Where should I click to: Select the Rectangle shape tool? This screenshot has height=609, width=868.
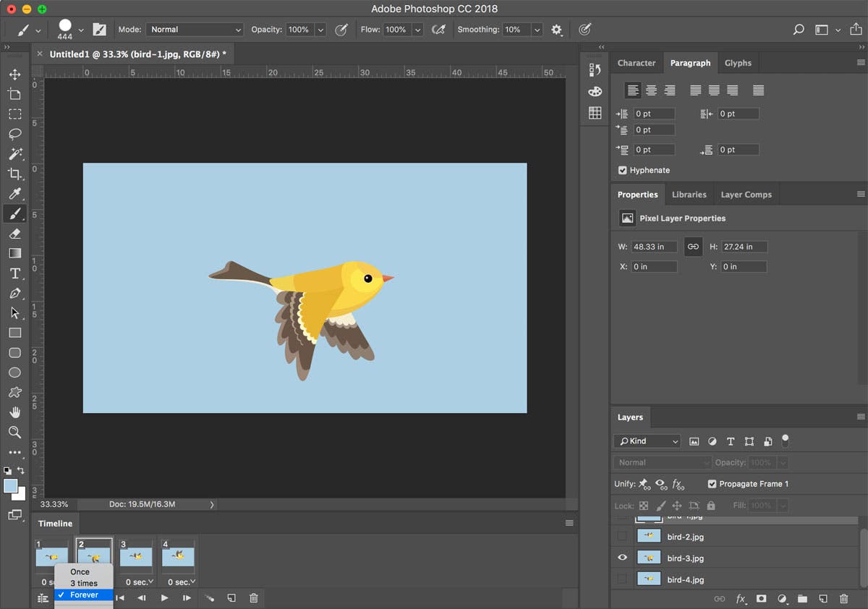14,333
